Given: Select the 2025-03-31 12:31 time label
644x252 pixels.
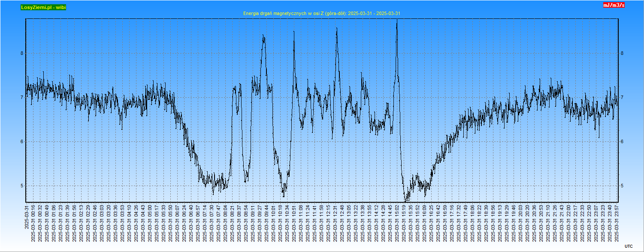Looking at the screenshot, I should (335, 223).
